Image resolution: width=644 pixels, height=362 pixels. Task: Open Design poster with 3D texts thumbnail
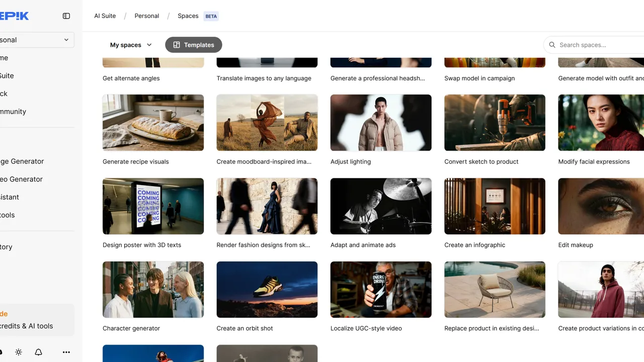(x=153, y=206)
